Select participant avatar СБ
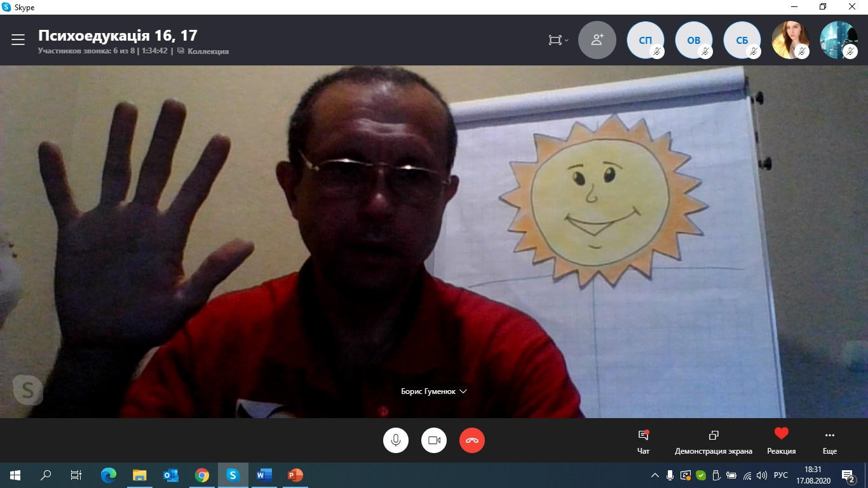 point(742,40)
